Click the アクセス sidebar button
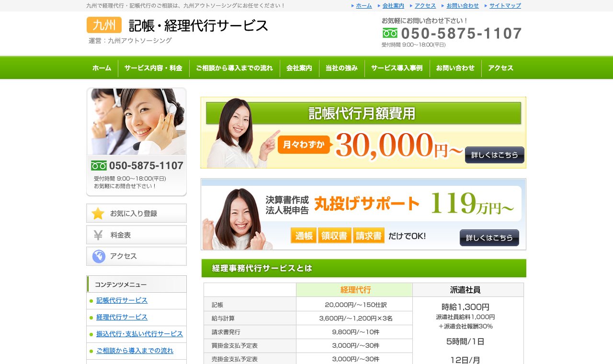This screenshot has width=613, height=364. (136, 256)
